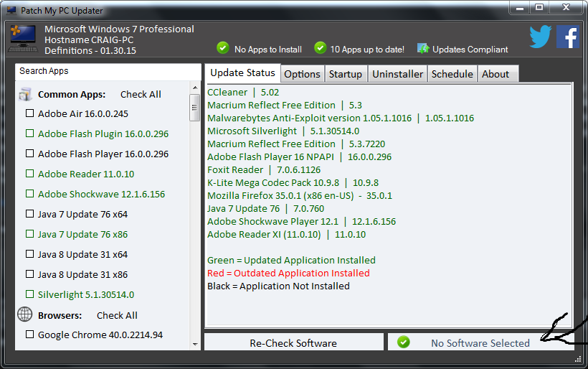Click Re-Check Software button
588x369 pixels.
[x=293, y=342]
